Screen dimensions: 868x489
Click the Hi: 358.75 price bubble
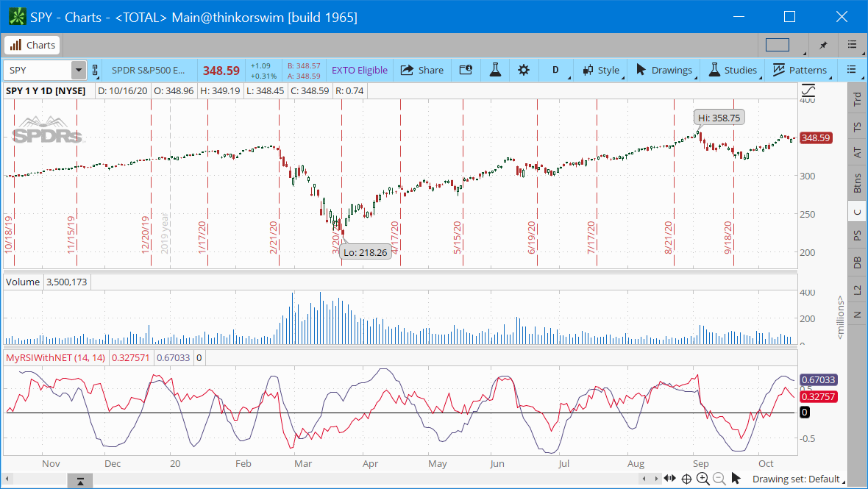[720, 117]
